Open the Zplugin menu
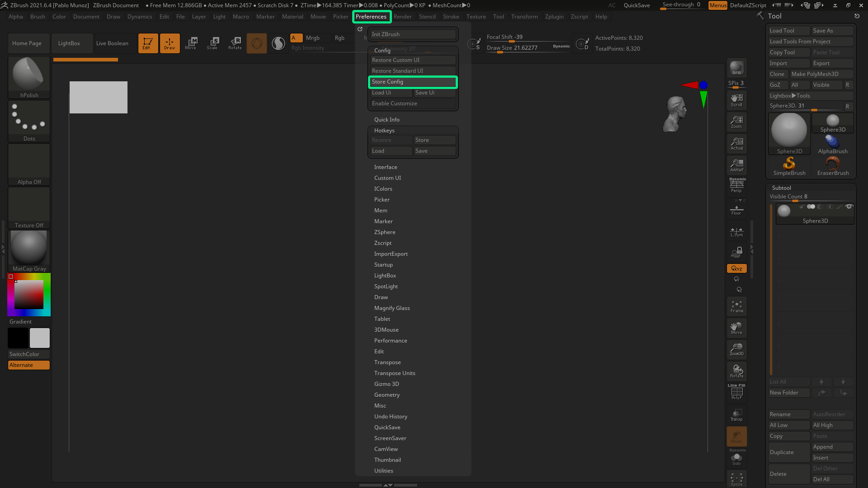 pyautogui.click(x=554, y=17)
